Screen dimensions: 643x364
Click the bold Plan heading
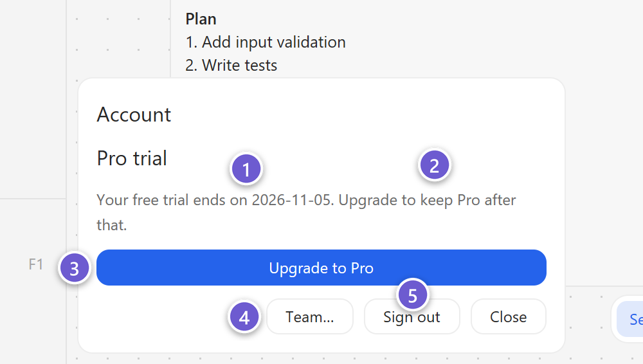click(201, 19)
